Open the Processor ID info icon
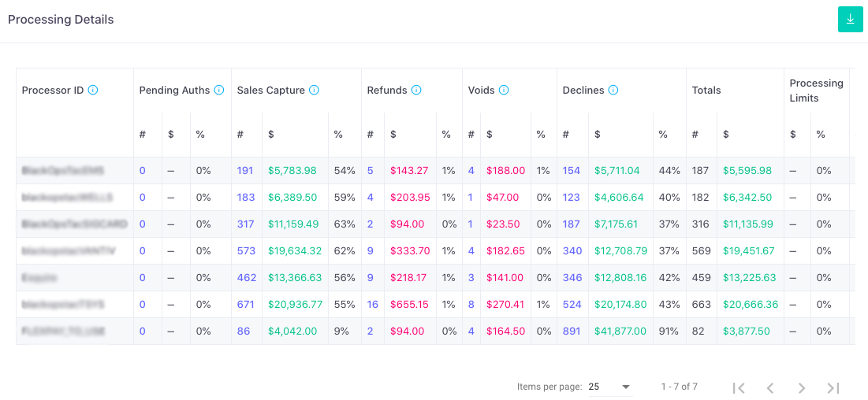Viewport: 868px width, 400px height. pos(93,91)
